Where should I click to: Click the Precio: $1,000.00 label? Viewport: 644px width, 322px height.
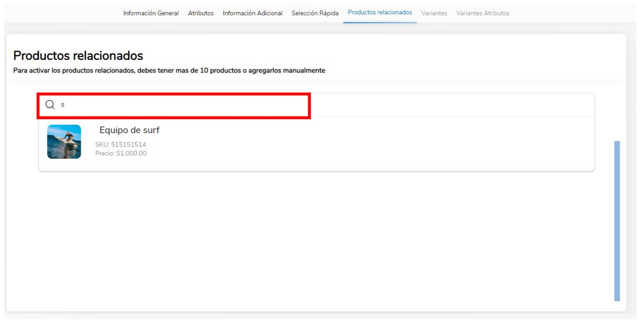coord(121,153)
